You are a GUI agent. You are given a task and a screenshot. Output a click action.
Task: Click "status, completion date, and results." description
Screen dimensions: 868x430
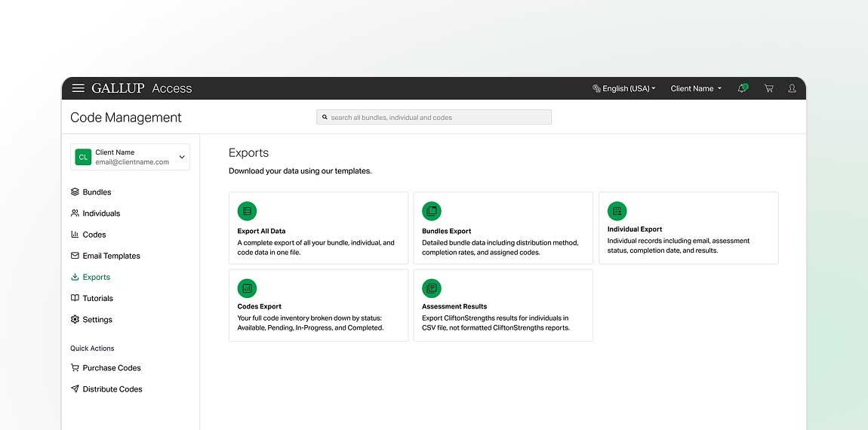[x=663, y=250]
